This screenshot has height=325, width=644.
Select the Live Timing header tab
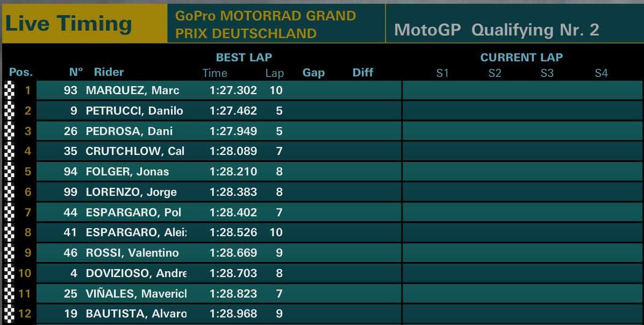(84, 24)
